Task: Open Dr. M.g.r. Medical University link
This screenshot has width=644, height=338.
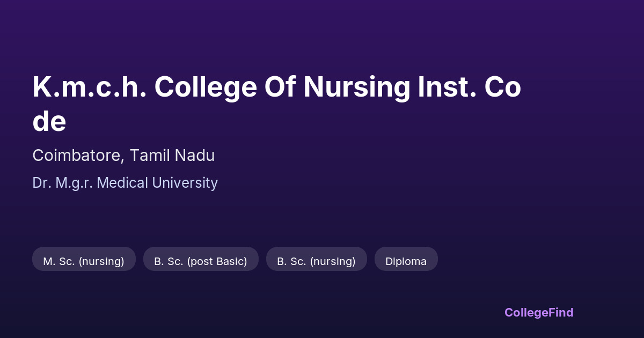Action: click(x=125, y=183)
